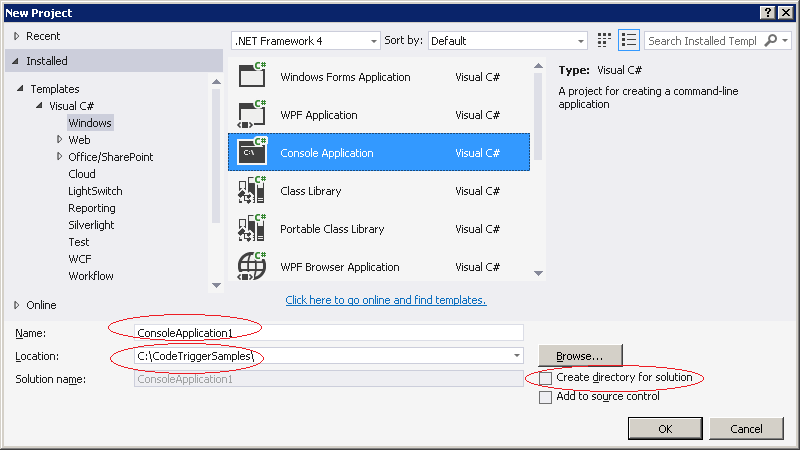800x450 pixels.
Task: Expand the Office/SharePoint tree node
Action: (x=60, y=157)
